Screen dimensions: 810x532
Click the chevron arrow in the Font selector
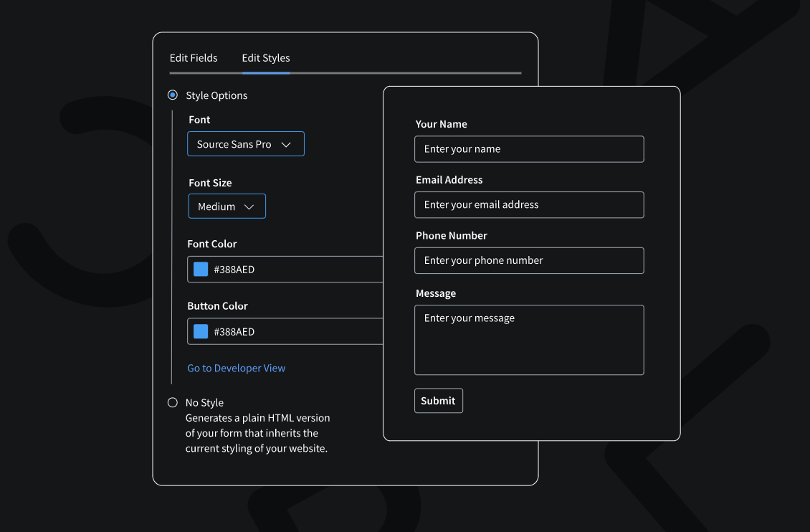(286, 145)
